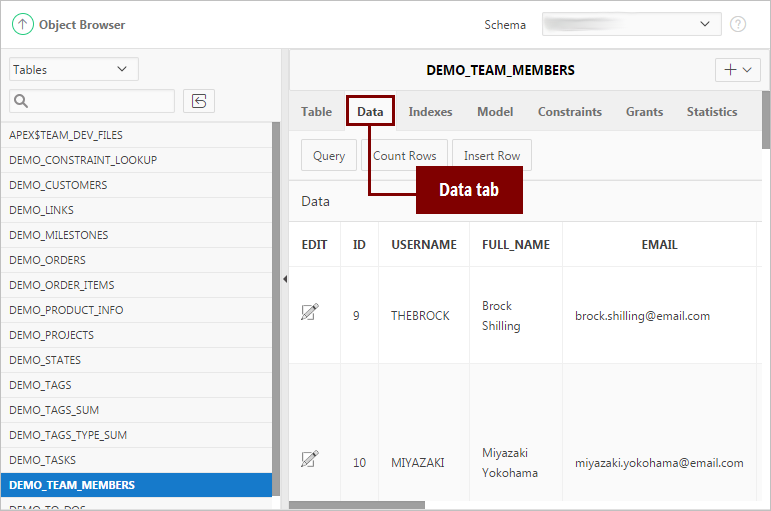Open the Tables object type dropdown

[x=73, y=69]
